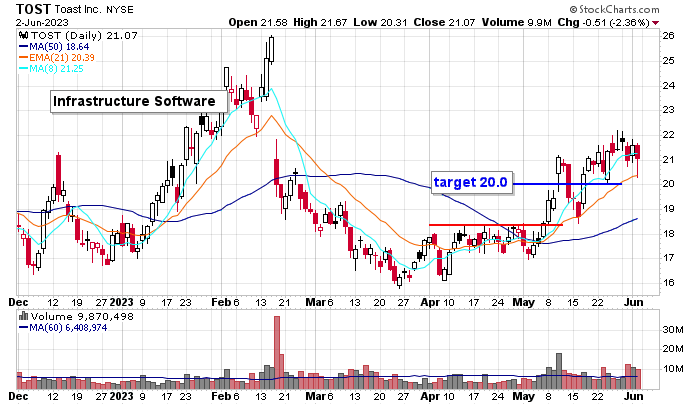The height and width of the screenshot is (405, 700).
Task: Click the target 20.0 label
Action: (471, 183)
